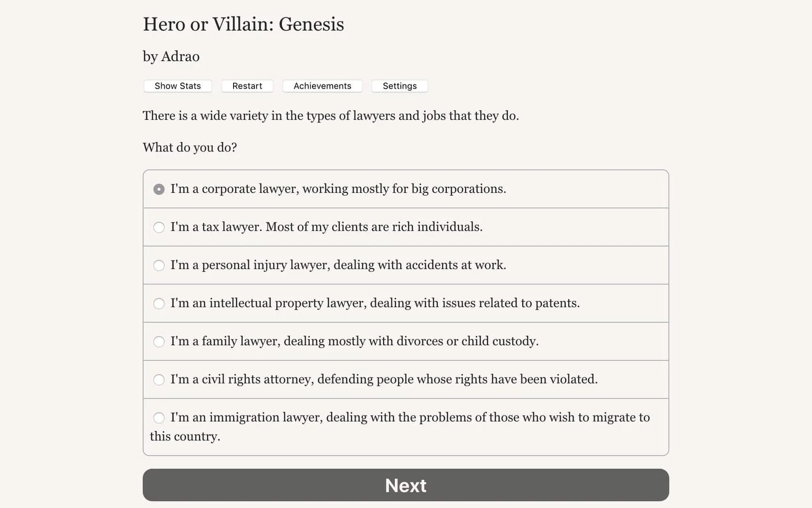This screenshot has height=508, width=812.
Task: Click the patents-related option text
Action: 375,303
